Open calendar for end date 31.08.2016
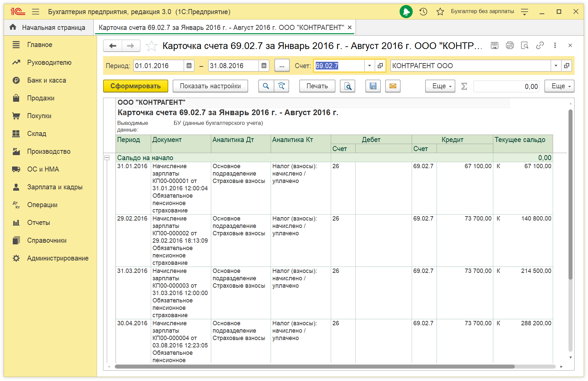588x381 pixels. 264,66
